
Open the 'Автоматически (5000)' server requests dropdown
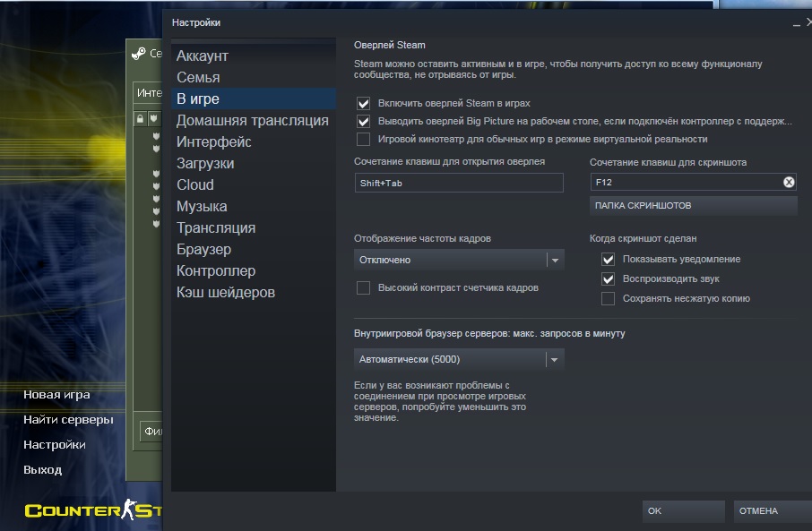[x=459, y=359]
